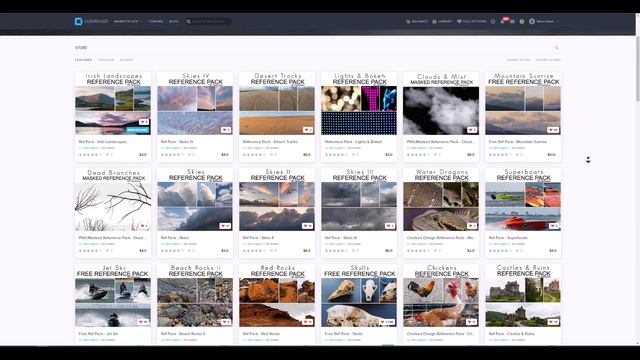
Task: Open the Blog menu item
Action: 173,22
